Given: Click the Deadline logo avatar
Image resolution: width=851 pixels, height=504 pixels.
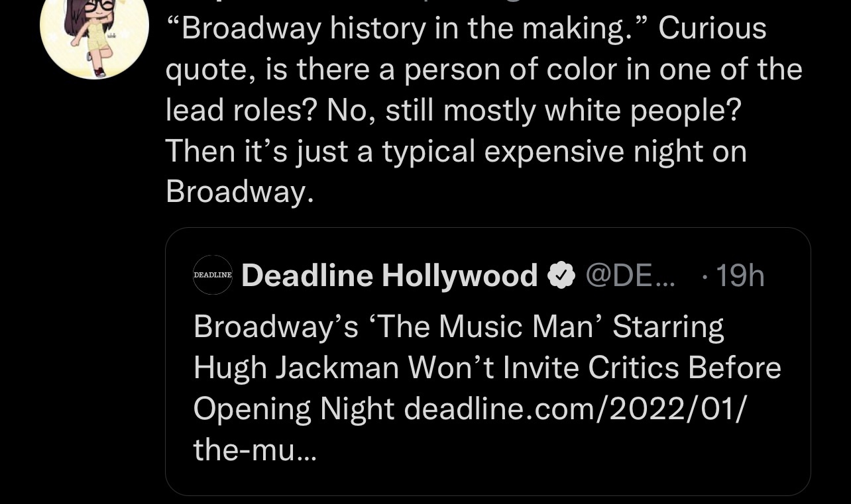Looking at the screenshot, I should point(213,275).
